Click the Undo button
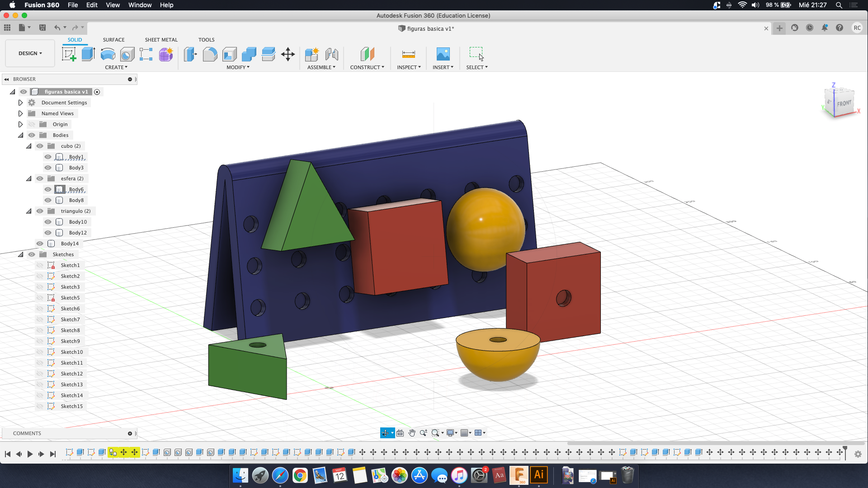This screenshot has height=488, width=868. pyautogui.click(x=57, y=28)
